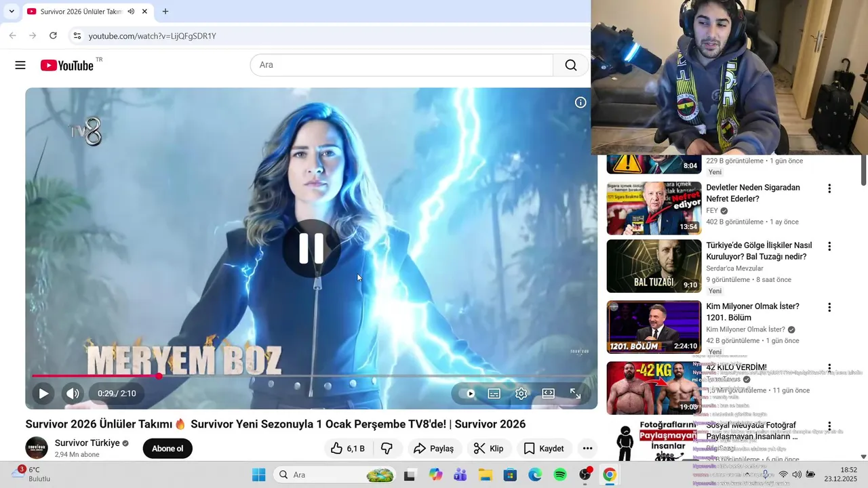This screenshot has height=488, width=868.
Task: Toggle the autoplay switch in player
Action: pos(467,393)
